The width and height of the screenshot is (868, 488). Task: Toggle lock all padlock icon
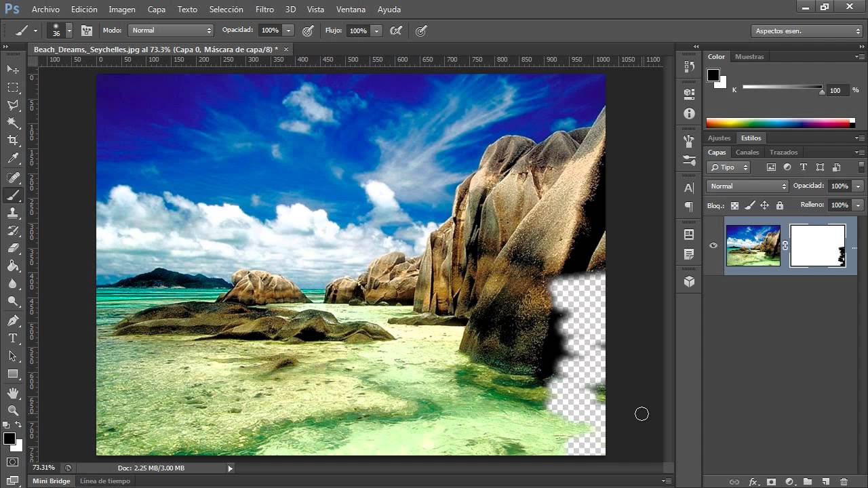779,205
